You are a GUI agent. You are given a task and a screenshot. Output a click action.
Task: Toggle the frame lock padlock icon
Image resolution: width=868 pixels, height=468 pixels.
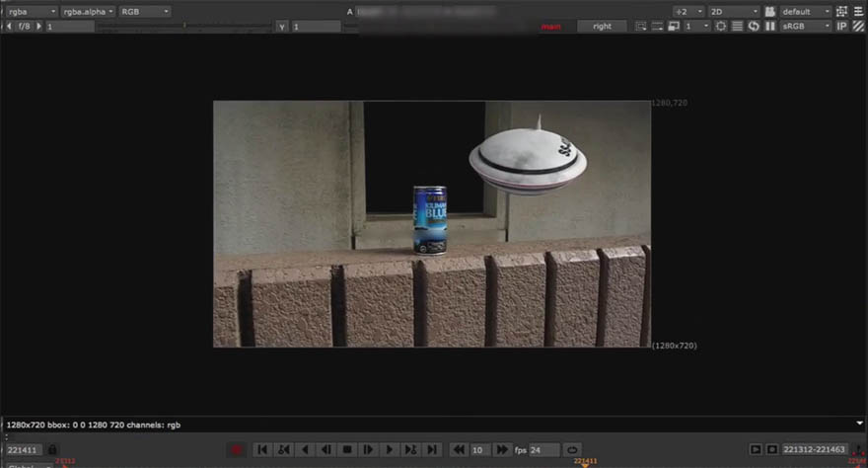(x=52, y=449)
